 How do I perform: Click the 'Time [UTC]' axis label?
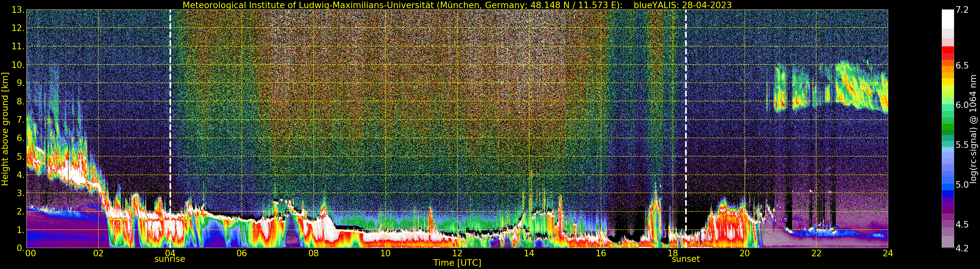point(457,263)
